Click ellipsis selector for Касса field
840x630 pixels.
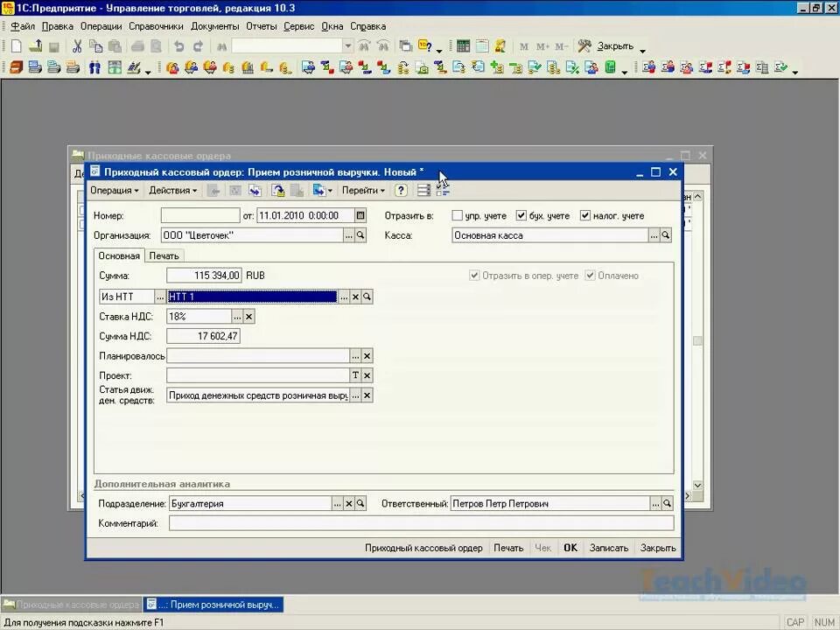654,235
